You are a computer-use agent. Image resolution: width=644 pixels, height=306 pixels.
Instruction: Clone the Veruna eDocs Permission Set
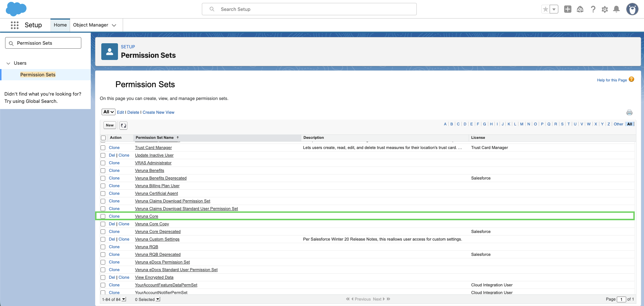[x=114, y=262]
